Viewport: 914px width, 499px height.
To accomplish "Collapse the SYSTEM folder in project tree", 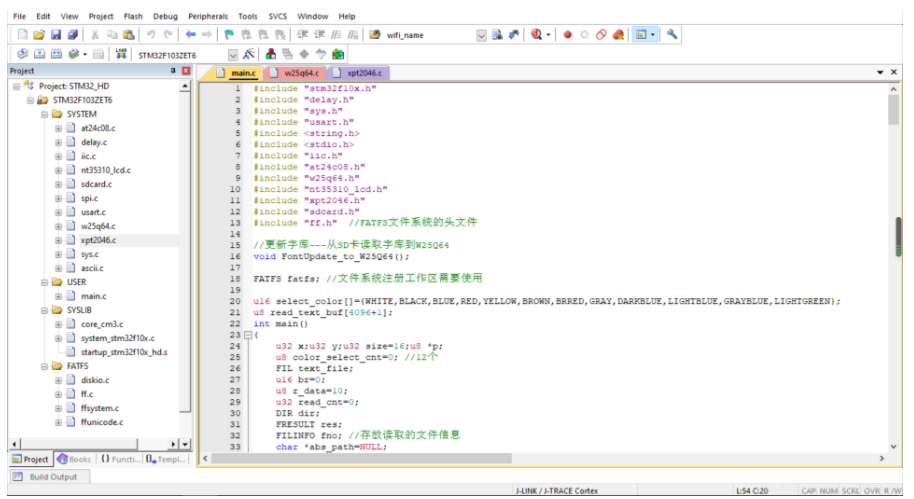I will pos(44,114).
